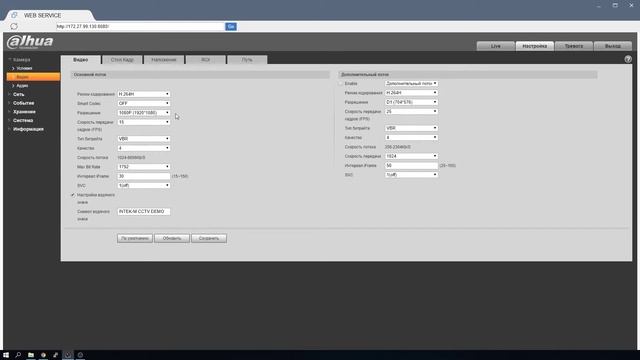The width and height of the screenshot is (640, 360).
Task: Open the help question mark icon
Action: [628, 59]
